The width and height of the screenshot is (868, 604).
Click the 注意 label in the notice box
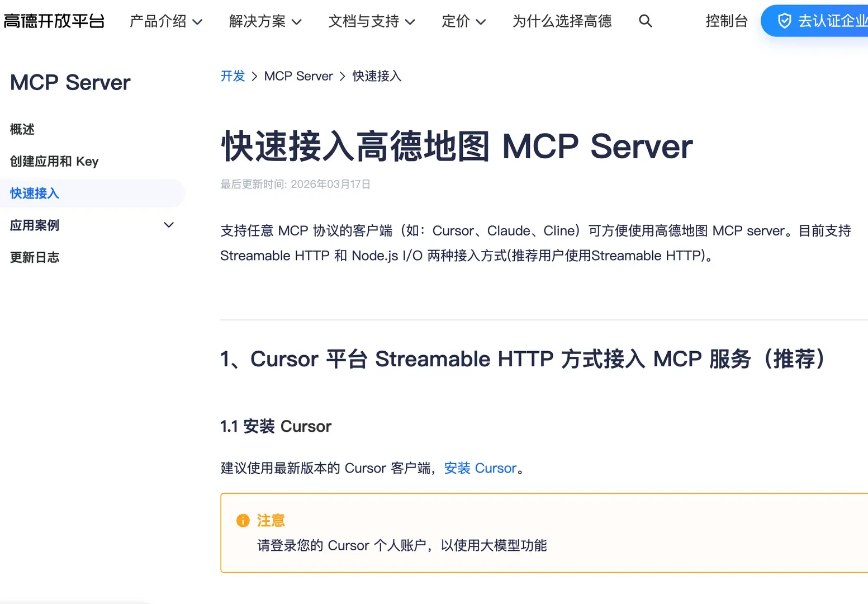(x=271, y=521)
